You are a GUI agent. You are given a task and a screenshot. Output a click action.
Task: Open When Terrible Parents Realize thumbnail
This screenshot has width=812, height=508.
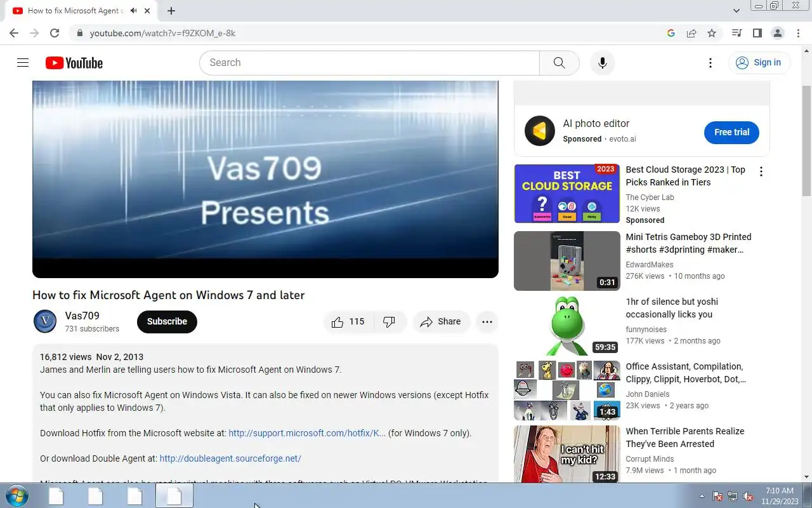coord(566,454)
